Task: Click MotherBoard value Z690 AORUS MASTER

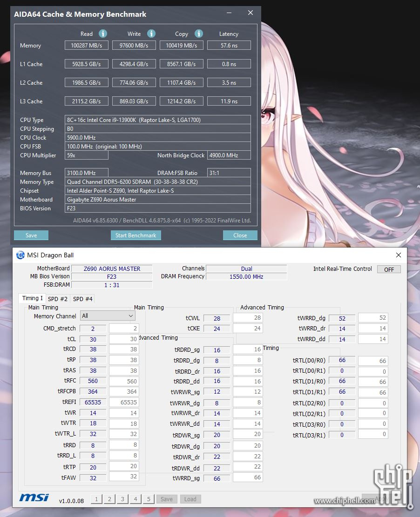Action: (x=112, y=269)
